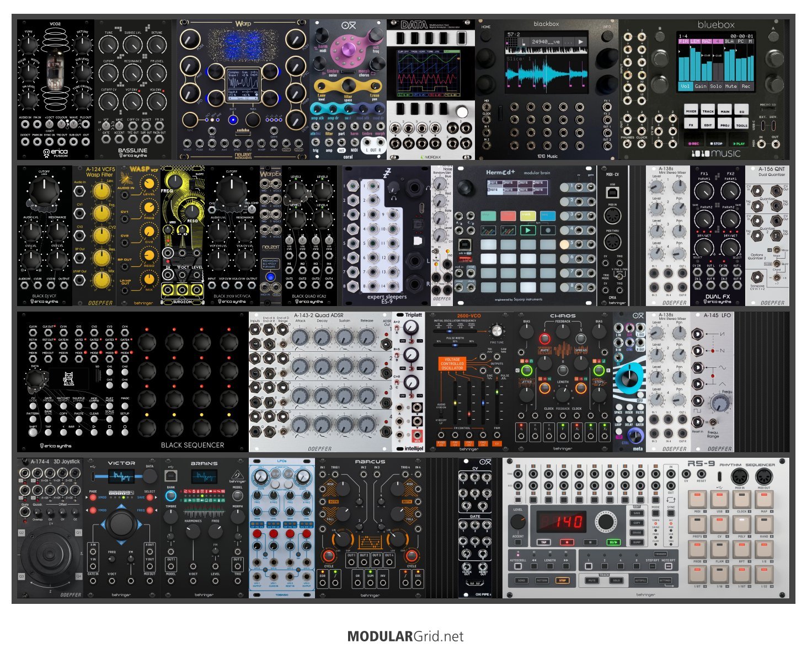This screenshot has height=648, width=812.
Task: Select the Mute tab on bluebox screen
Action: pyautogui.click(x=731, y=87)
